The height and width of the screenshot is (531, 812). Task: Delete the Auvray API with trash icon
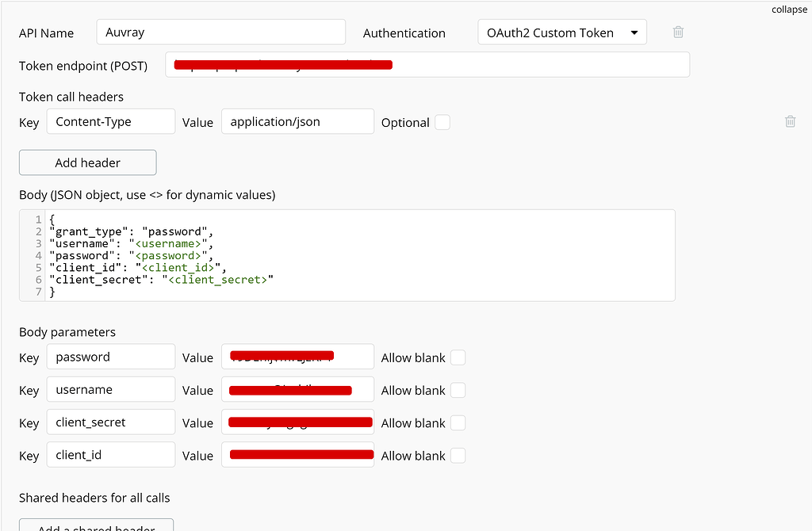[x=678, y=32]
